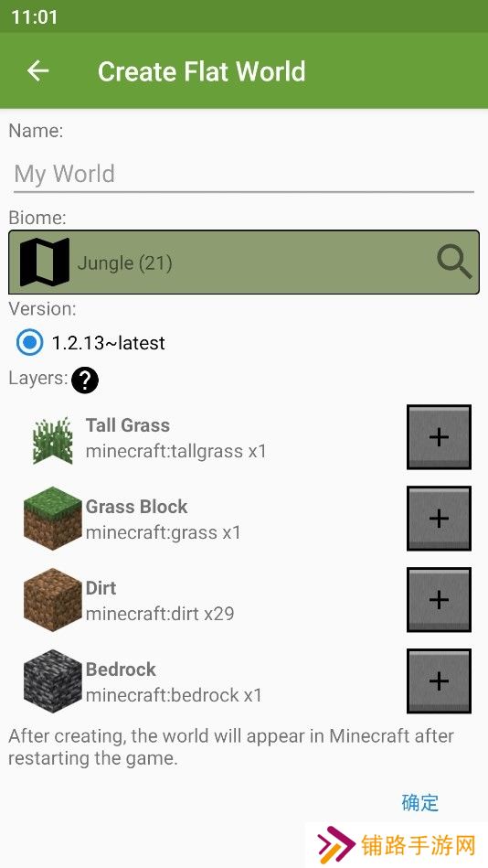Click plus button beside Grass Block
Image resolution: width=488 pixels, height=868 pixels.
[x=439, y=519]
